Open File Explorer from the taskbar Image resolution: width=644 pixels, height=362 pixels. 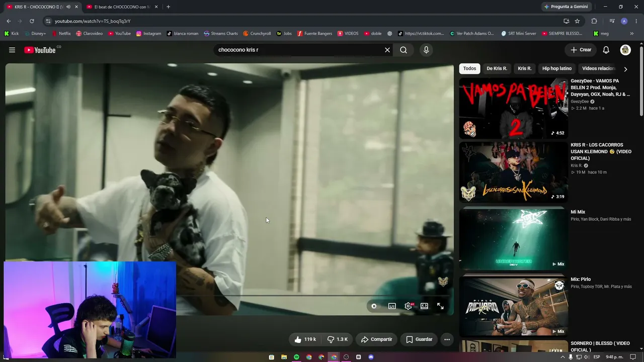click(284, 357)
